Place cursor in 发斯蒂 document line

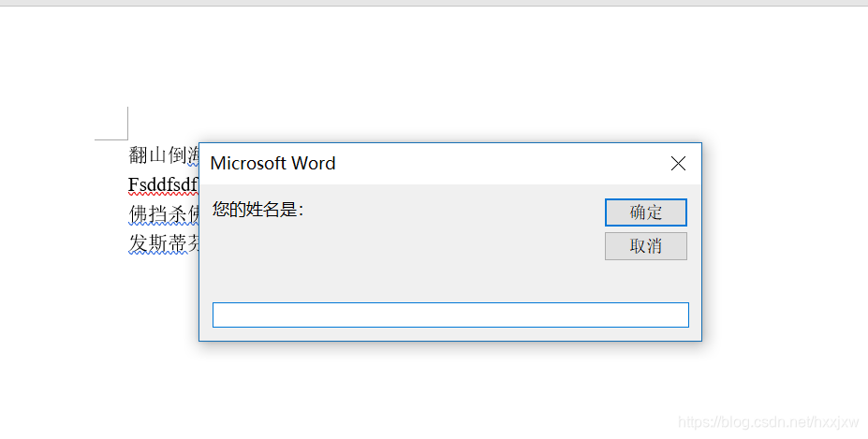163,243
